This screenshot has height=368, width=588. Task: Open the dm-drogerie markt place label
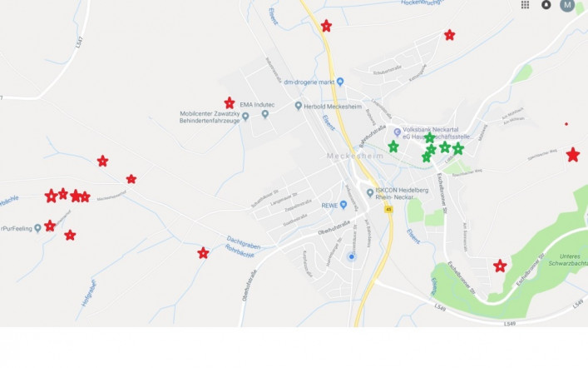point(309,82)
